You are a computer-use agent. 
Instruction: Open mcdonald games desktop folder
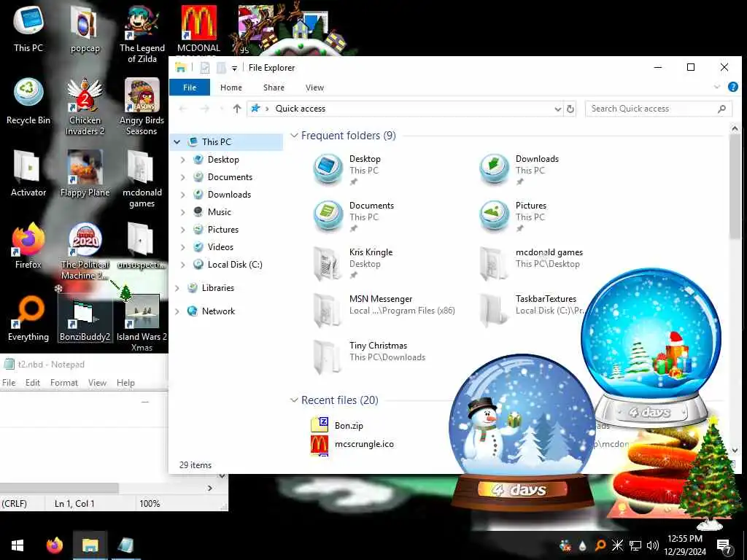click(142, 179)
